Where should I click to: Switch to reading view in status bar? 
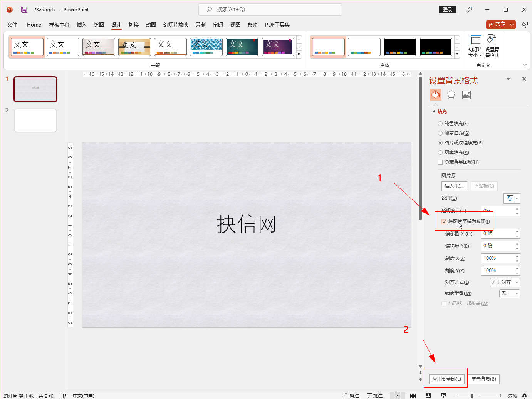[x=428, y=396]
